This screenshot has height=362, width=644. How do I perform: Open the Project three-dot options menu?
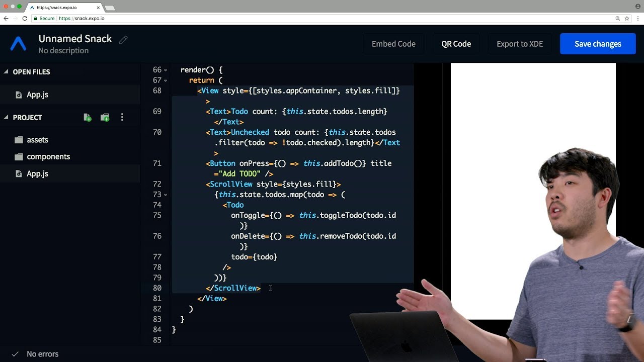coord(122,118)
